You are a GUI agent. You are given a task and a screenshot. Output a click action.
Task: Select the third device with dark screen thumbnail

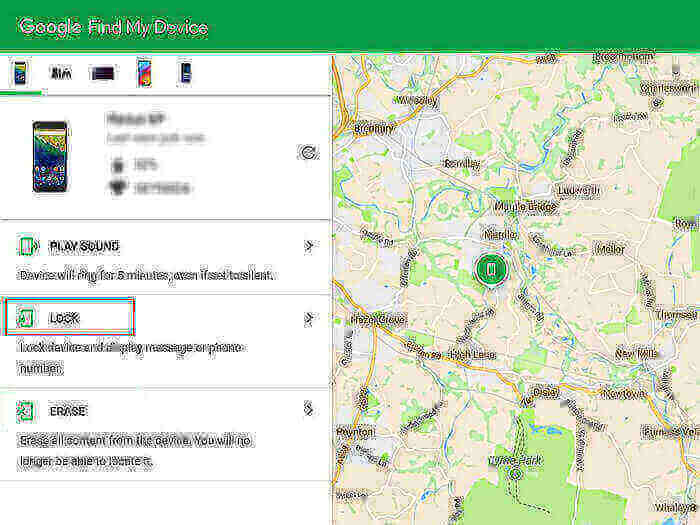[103, 72]
